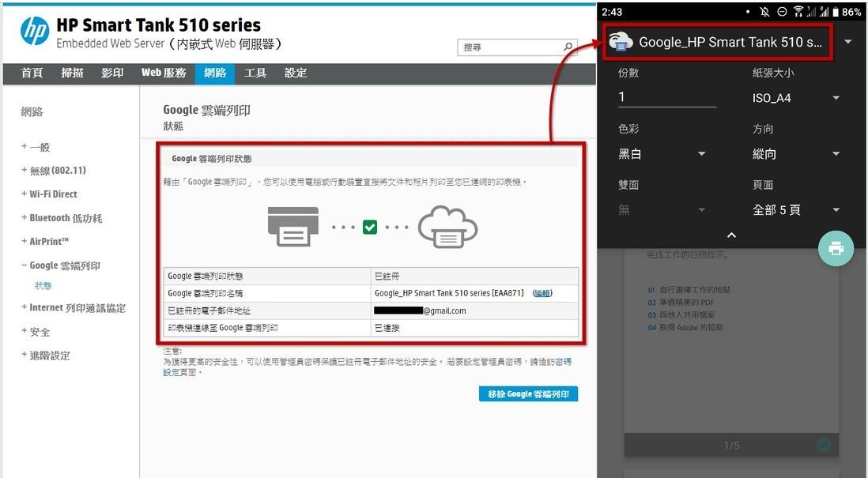Open the 雙面 duplex dropdown showing 無
Image resolution: width=868 pixels, height=478 pixels.
(x=701, y=209)
